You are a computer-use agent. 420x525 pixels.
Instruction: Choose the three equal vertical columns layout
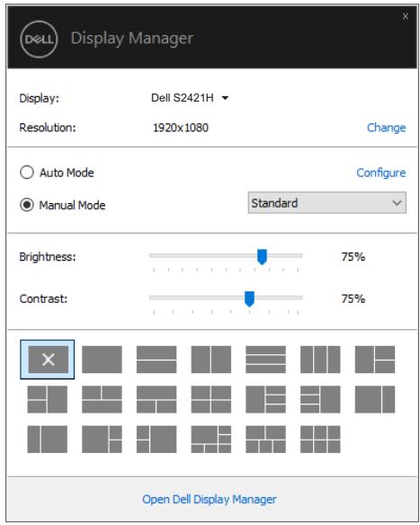point(320,360)
